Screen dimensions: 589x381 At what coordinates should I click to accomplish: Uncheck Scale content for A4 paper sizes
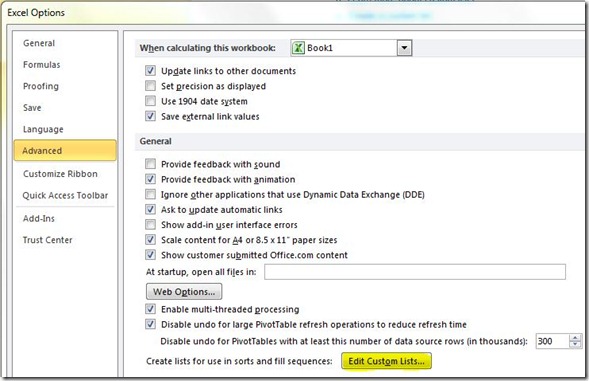150,239
